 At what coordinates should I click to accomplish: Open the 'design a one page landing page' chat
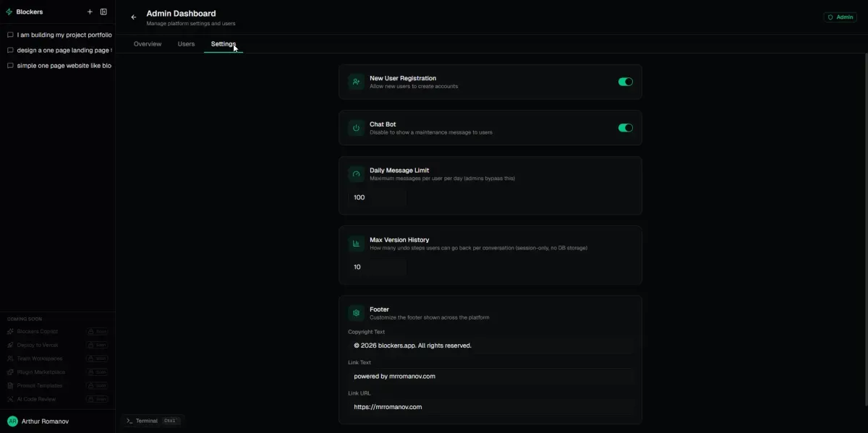point(64,51)
